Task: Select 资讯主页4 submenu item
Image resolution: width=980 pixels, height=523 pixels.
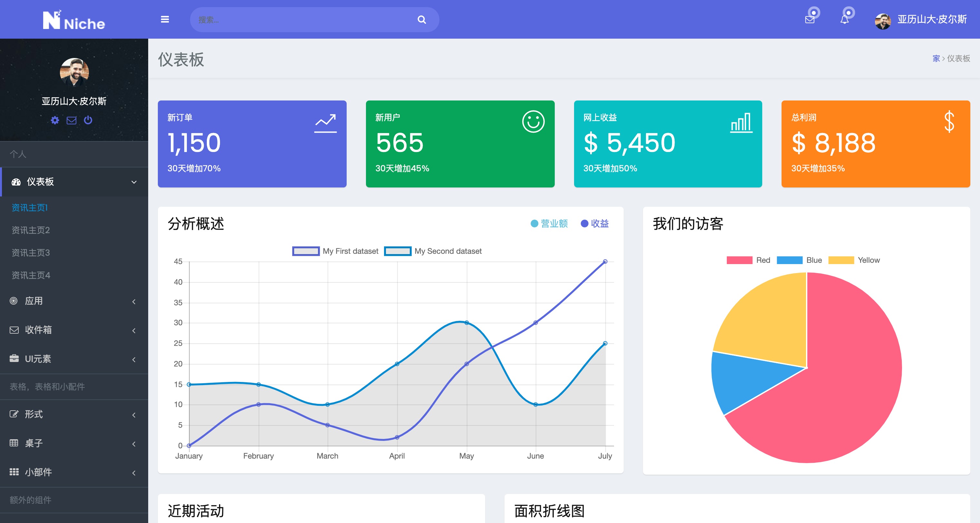Action: click(31, 275)
